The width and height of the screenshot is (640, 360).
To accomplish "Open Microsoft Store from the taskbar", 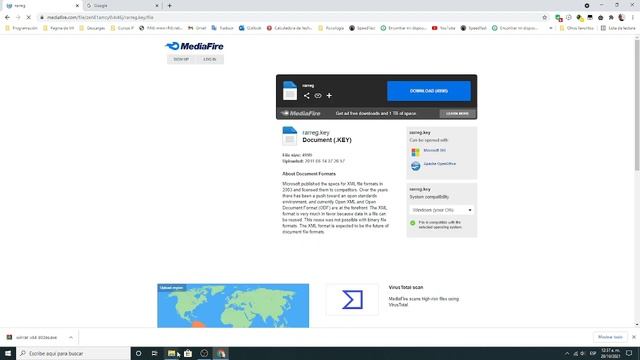I will 188,353.
